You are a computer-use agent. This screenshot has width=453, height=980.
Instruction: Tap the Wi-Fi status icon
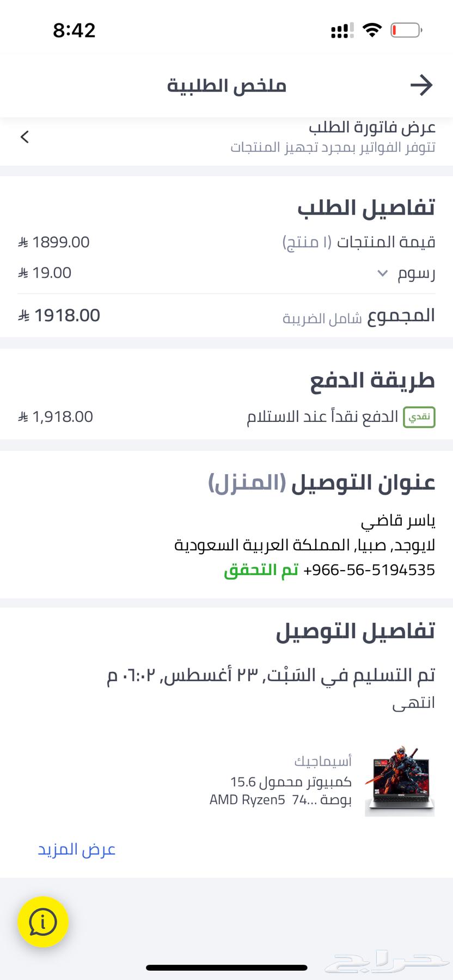(372, 30)
